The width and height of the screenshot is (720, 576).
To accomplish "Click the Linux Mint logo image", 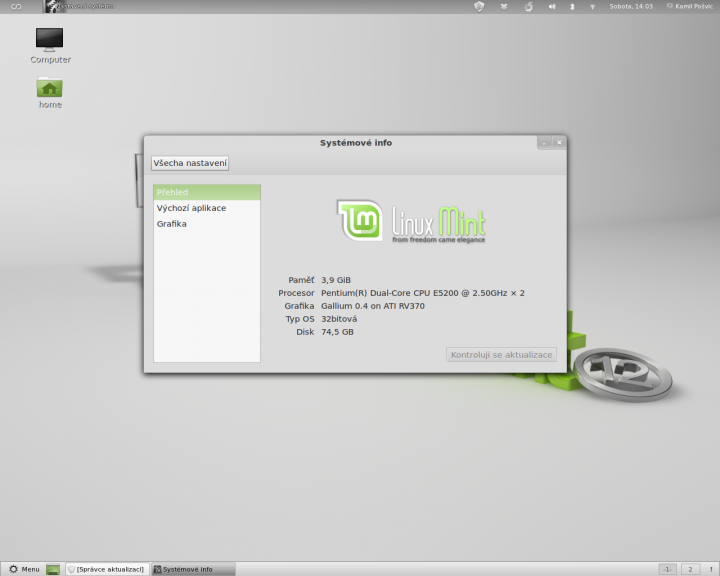I will coord(411,221).
